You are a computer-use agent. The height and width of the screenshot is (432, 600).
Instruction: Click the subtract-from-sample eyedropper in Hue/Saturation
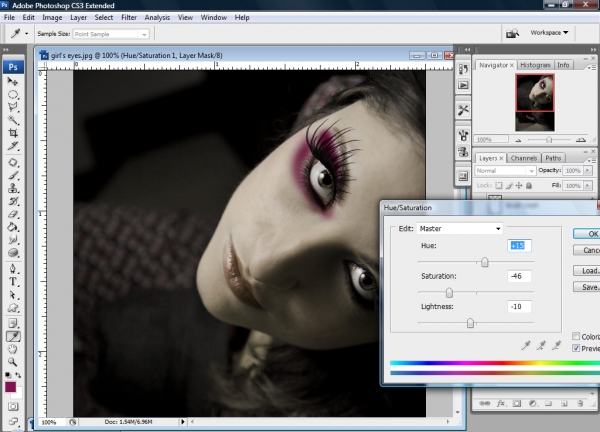pyautogui.click(x=556, y=346)
